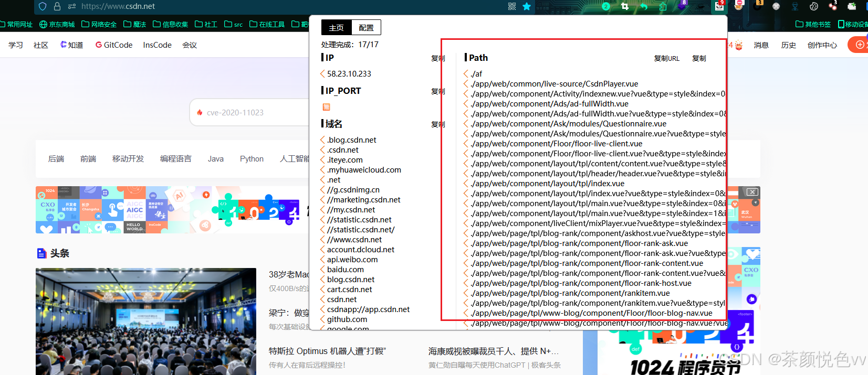The image size is (868, 375).
Task: Click 复制 next to 复制URL in Path section
Action: tap(699, 58)
